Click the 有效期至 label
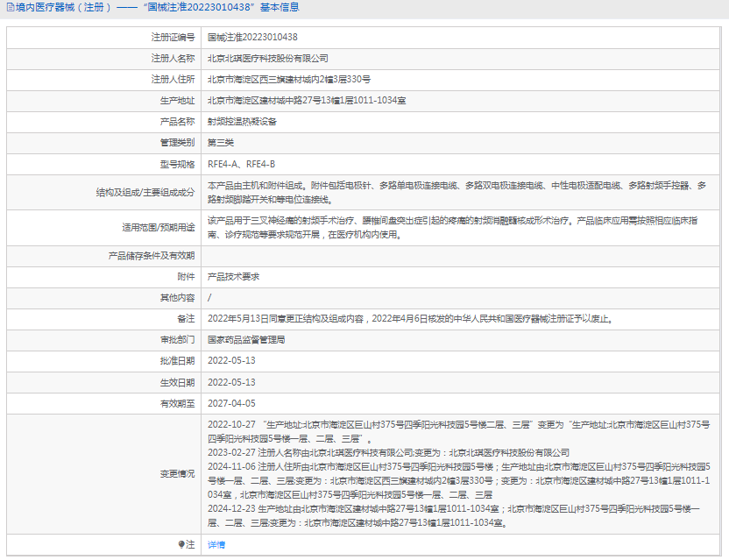Image resolution: width=729 pixels, height=560 pixels. pos(177,404)
